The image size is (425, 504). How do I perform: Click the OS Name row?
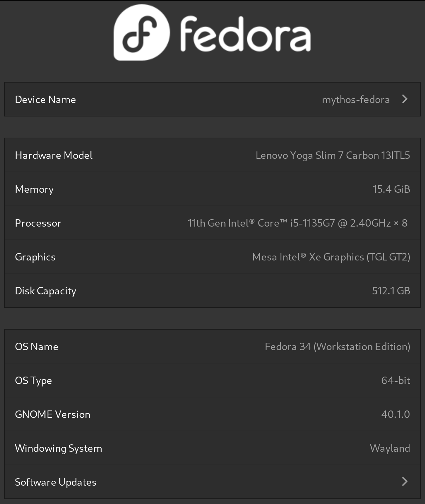coord(212,346)
